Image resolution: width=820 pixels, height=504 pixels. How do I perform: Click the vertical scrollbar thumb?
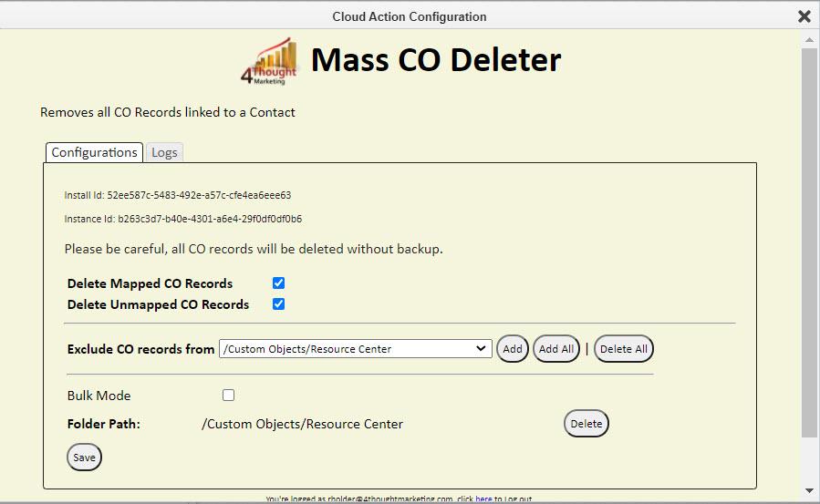coord(809,242)
